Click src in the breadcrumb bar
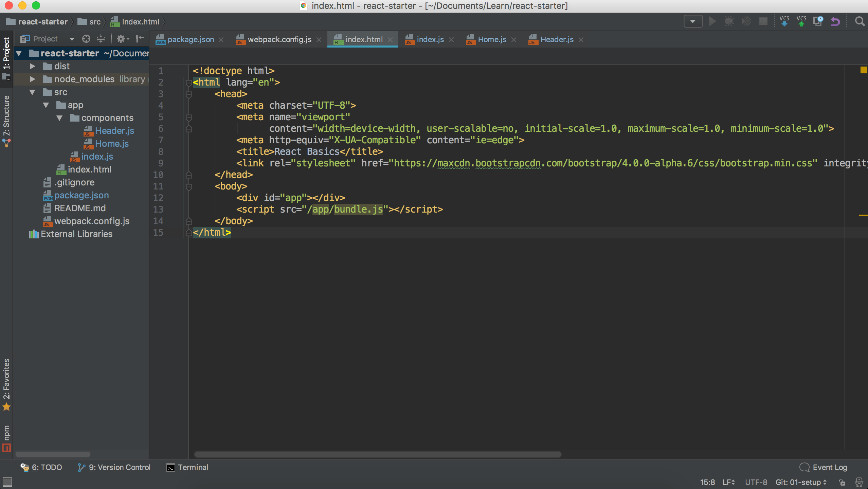This screenshot has width=868, height=489. 89,22
